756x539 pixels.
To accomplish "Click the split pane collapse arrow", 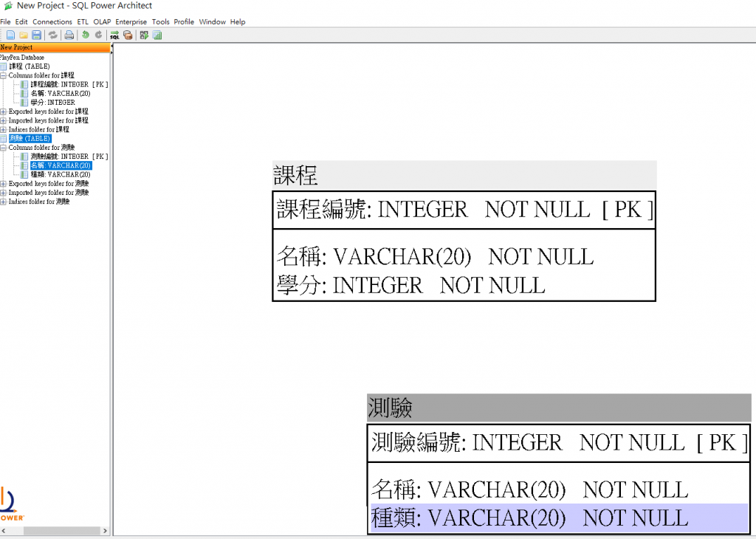I will pos(112,47).
